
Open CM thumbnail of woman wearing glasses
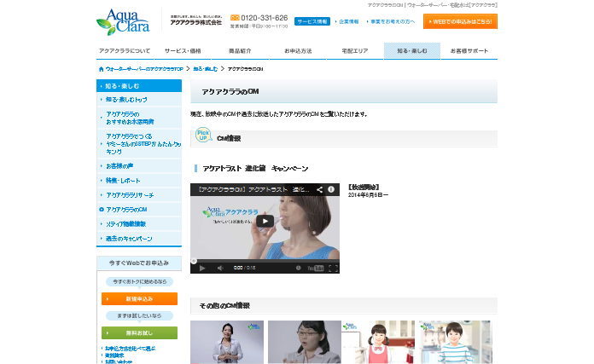pyautogui.click(x=305, y=342)
